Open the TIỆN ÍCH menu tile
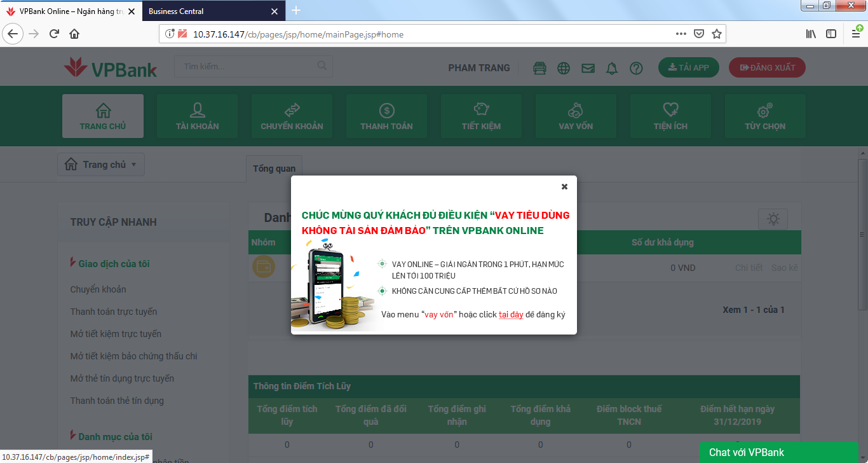 671,116
